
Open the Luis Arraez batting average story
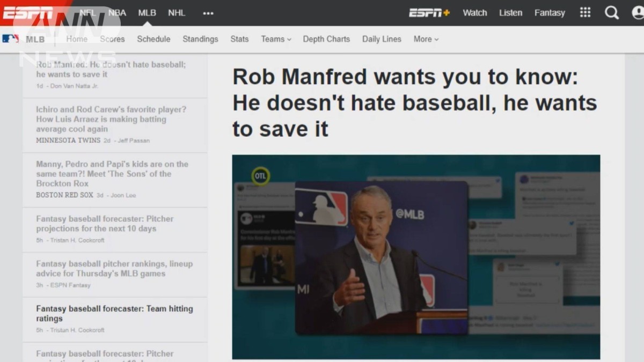click(111, 119)
